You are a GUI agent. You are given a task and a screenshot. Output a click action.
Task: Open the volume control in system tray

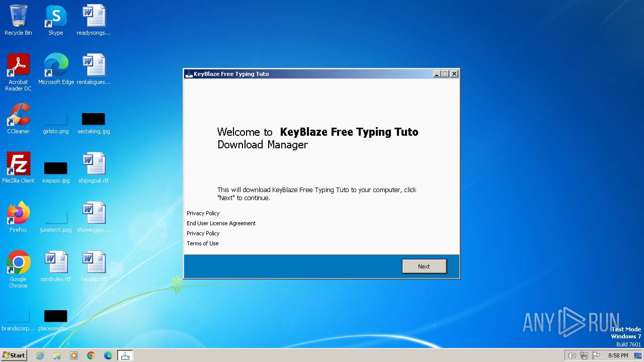coord(572,355)
